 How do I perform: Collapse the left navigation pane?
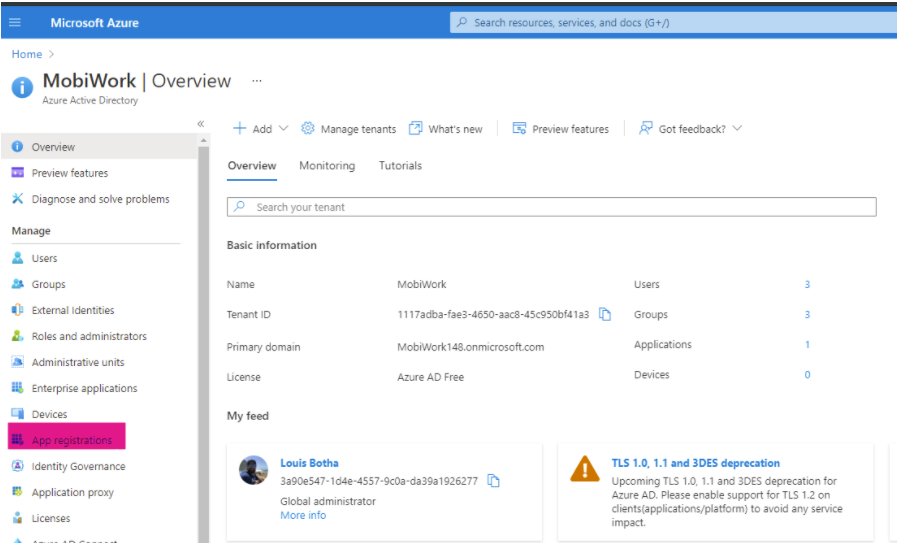click(x=200, y=124)
